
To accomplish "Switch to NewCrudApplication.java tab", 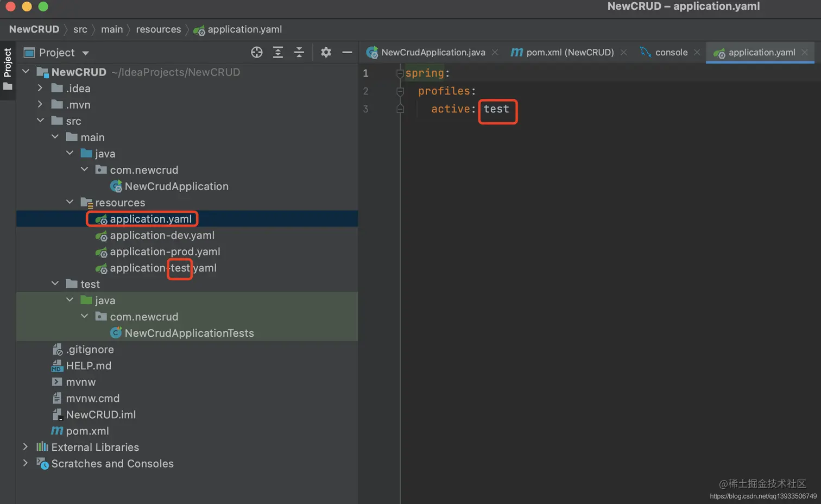I will pyautogui.click(x=433, y=52).
